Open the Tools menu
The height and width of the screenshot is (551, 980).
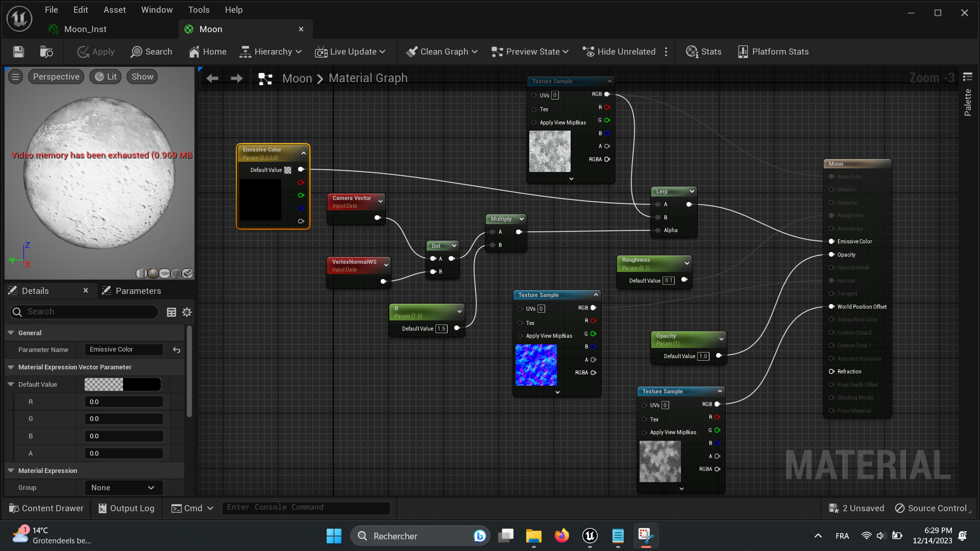[199, 10]
